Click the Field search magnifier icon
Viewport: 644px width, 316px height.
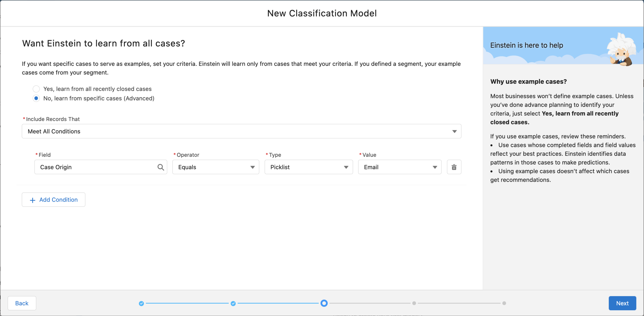coord(161,167)
